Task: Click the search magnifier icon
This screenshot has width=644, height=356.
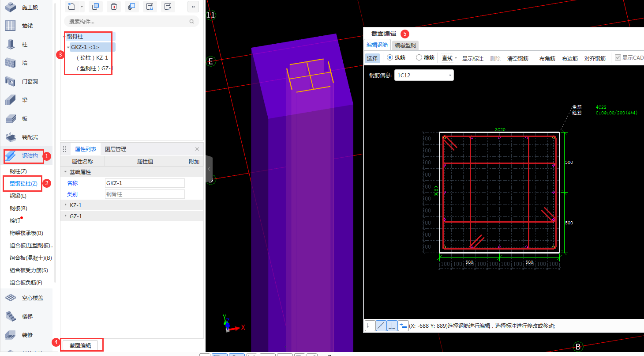Action: (x=191, y=21)
